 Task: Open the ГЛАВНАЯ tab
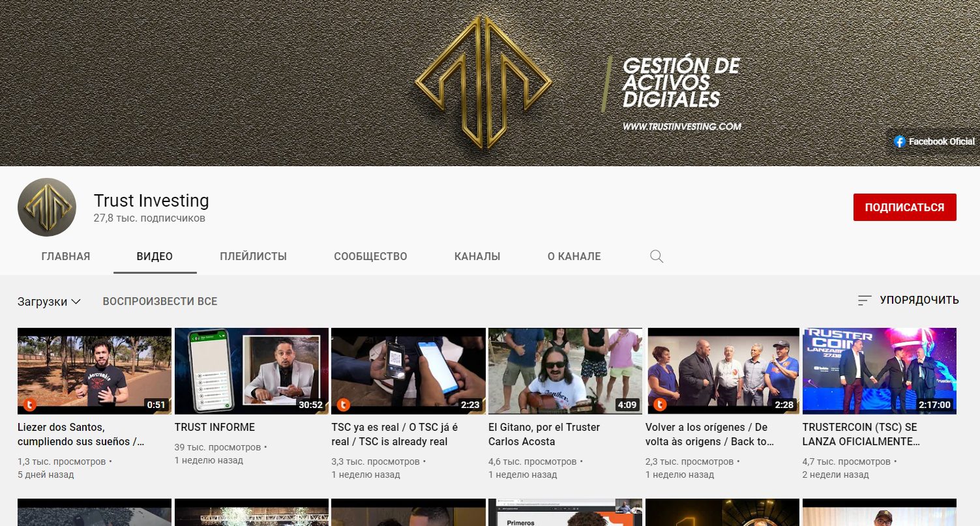point(66,257)
